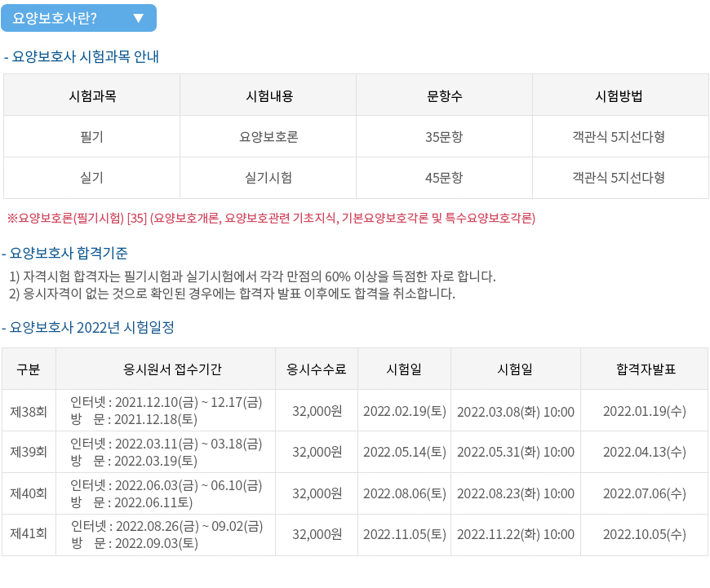The height and width of the screenshot is (588, 710).
Task: Click the white triangle arrow icon
Action: tap(139, 18)
